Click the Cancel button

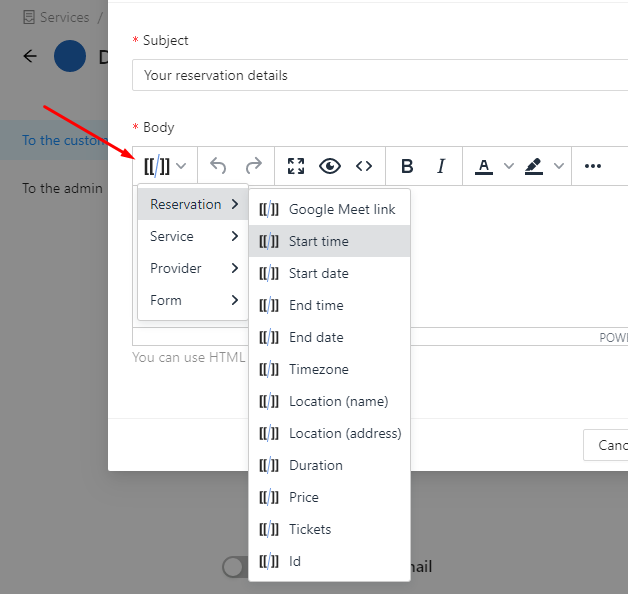[606, 445]
